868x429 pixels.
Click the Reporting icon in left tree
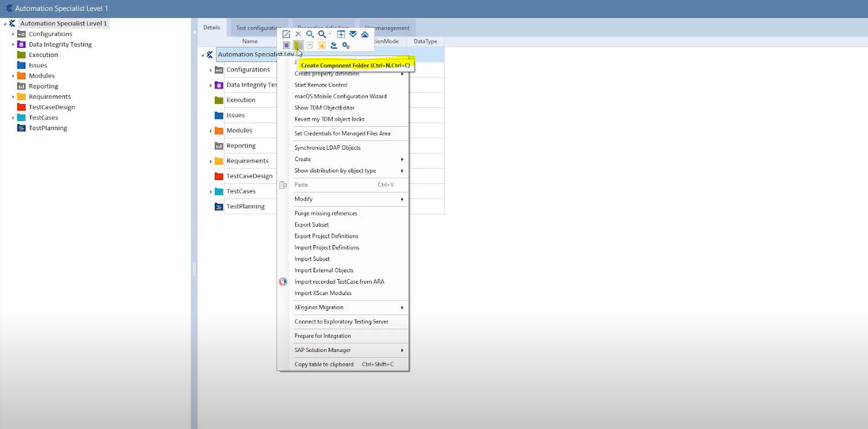tap(22, 86)
